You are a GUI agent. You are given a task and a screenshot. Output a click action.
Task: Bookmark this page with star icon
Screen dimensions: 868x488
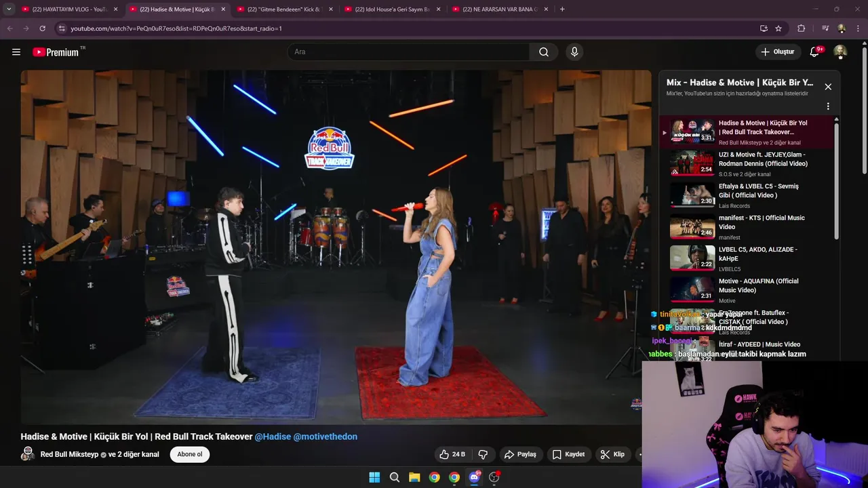pos(778,28)
